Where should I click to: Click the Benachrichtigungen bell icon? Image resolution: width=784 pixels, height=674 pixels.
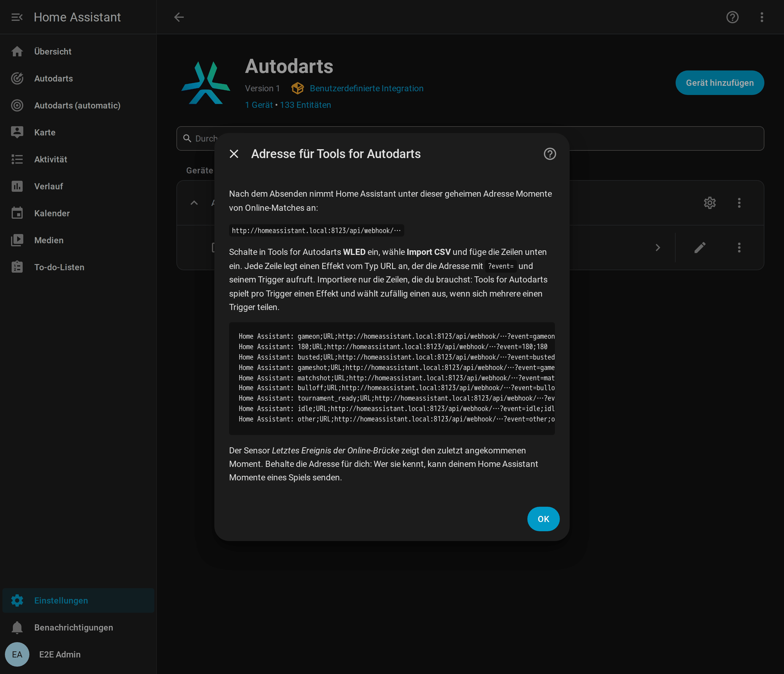click(17, 627)
